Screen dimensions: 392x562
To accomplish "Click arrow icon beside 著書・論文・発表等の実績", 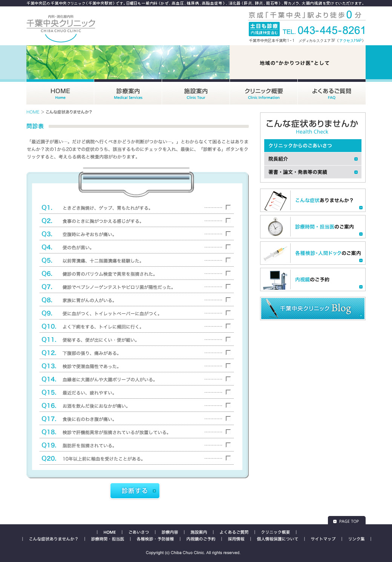I will (356, 172).
